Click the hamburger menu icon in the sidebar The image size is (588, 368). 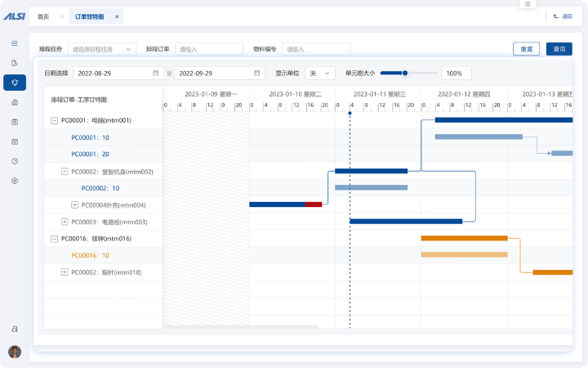click(15, 43)
